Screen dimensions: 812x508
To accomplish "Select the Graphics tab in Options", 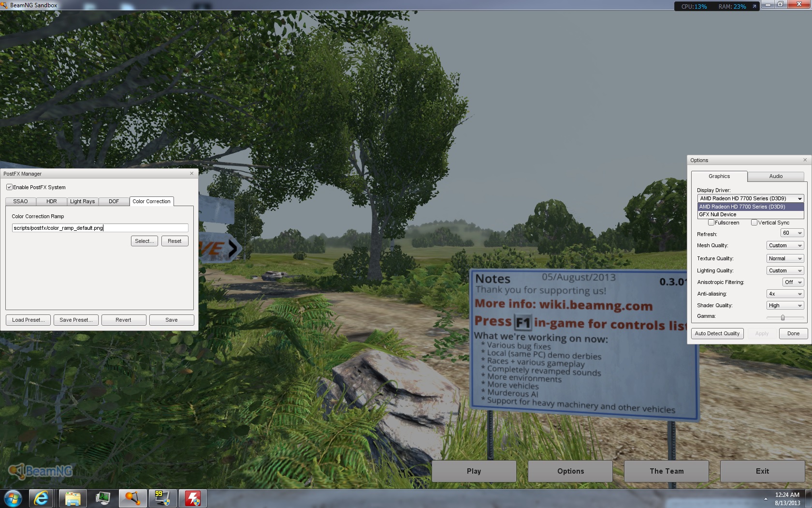I will (x=719, y=176).
